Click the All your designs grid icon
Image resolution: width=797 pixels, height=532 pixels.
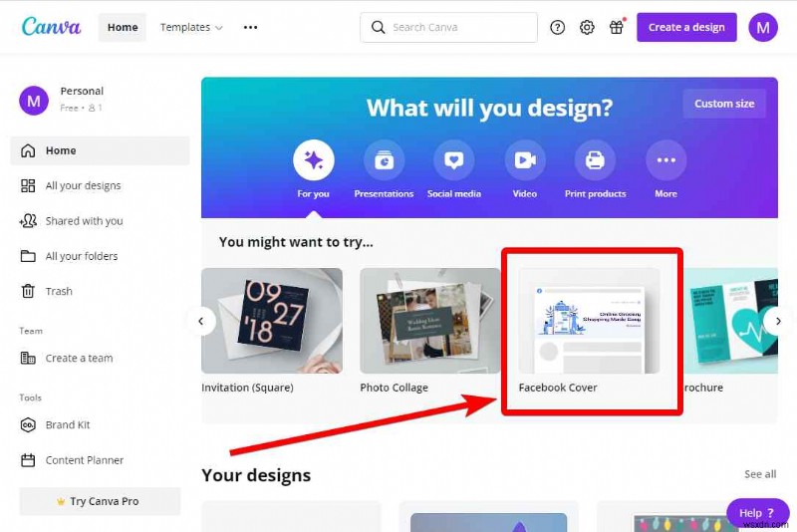point(28,185)
